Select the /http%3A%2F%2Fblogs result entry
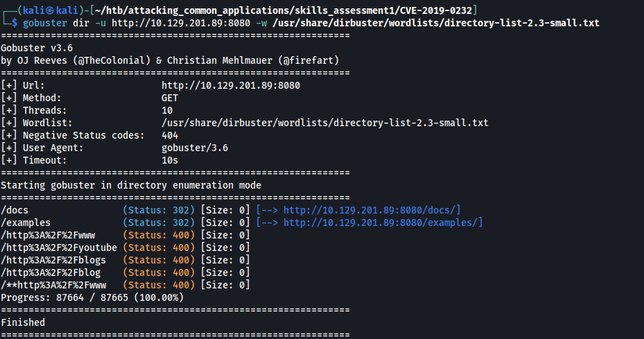 [x=53, y=260]
